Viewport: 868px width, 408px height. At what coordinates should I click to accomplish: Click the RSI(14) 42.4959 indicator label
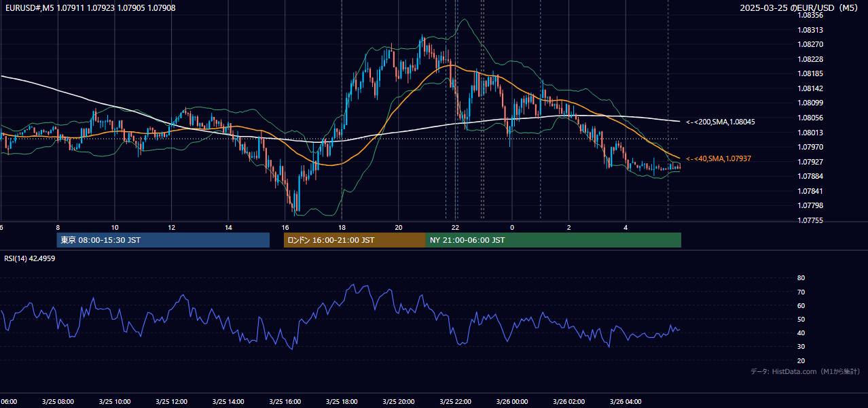30,258
